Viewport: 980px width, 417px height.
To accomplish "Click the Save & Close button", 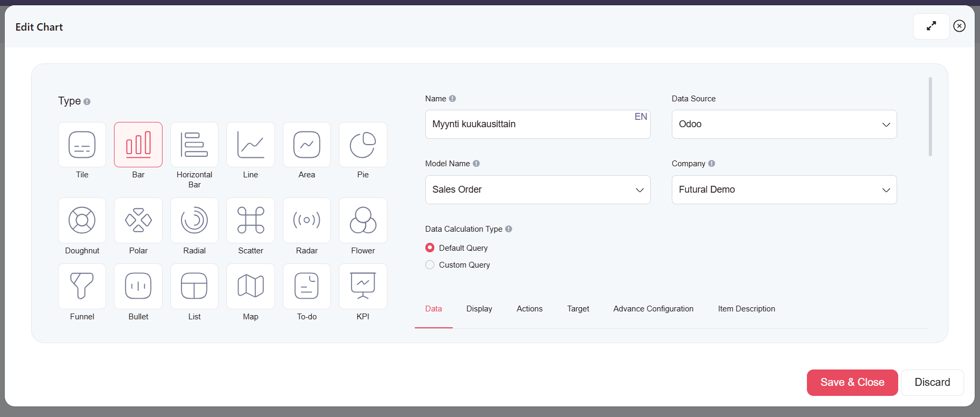I will click(x=852, y=382).
